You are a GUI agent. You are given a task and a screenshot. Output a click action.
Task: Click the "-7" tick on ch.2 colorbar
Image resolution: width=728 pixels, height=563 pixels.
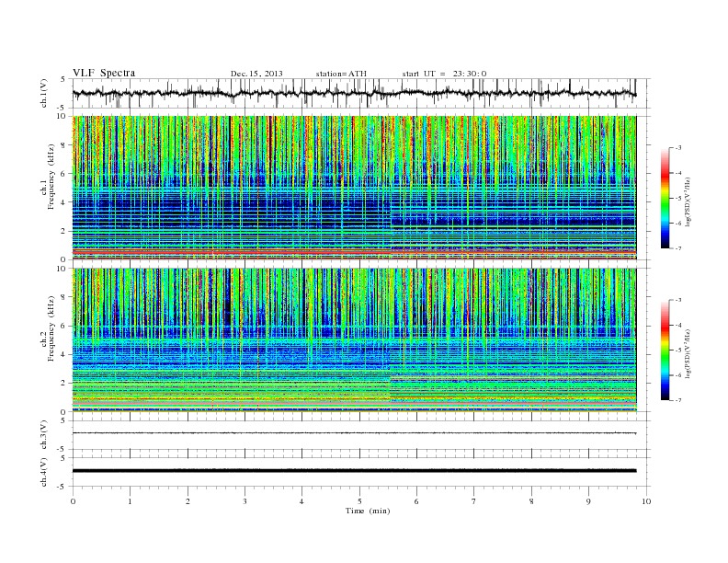(x=678, y=400)
